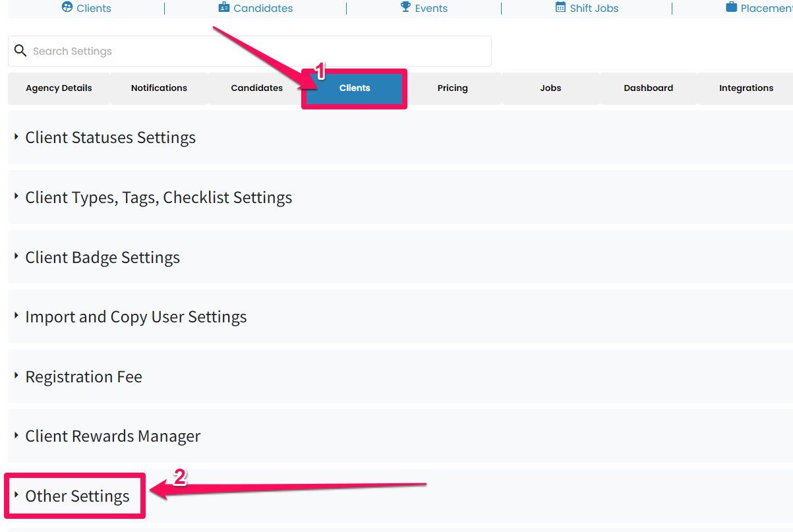
Task: Expand Other Settings arrow
Action: click(x=16, y=494)
